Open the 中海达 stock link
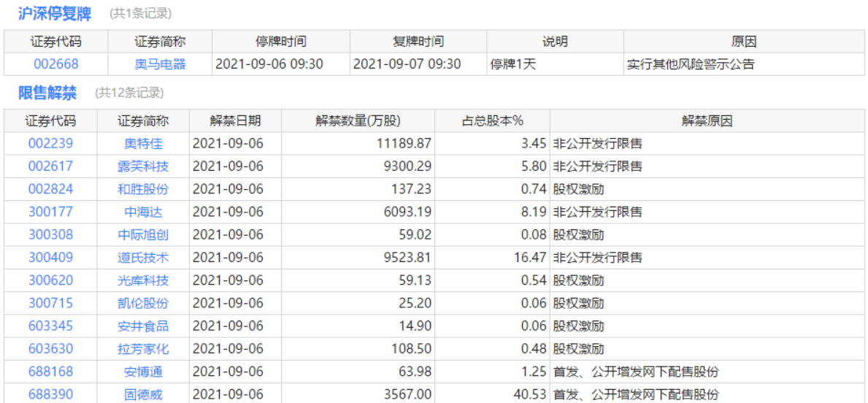 point(143,212)
